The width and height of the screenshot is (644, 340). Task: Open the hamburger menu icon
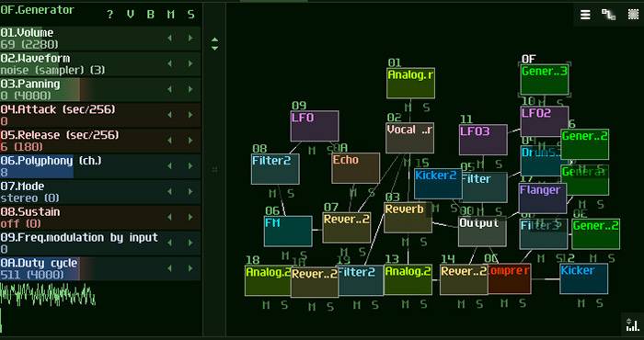(585, 15)
